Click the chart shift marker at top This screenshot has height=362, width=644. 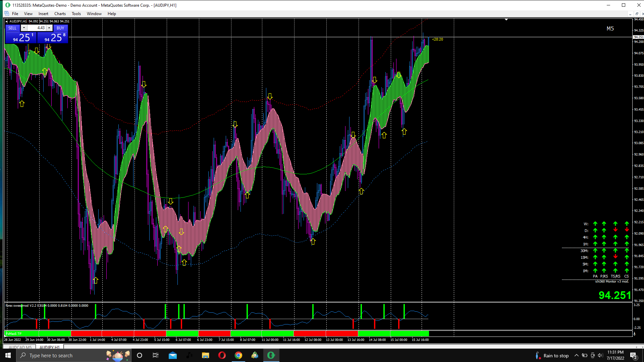click(x=506, y=19)
